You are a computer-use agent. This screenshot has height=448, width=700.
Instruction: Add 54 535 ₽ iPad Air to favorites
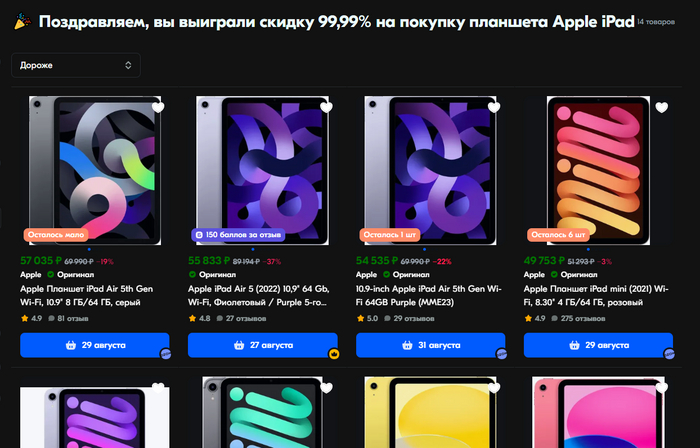[494, 107]
